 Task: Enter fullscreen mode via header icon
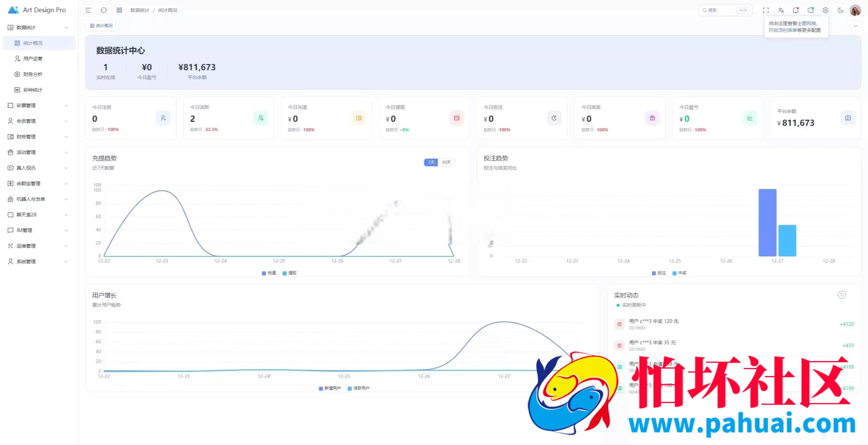click(x=766, y=10)
